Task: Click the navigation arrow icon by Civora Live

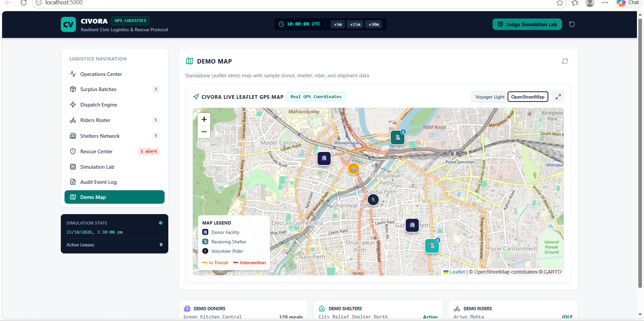Action: click(196, 97)
